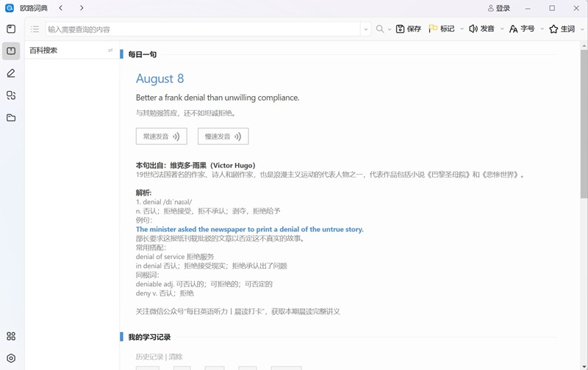Click the 清除 clear history link
The height and width of the screenshot is (370, 588).
pyautogui.click(x=176, y=357)
